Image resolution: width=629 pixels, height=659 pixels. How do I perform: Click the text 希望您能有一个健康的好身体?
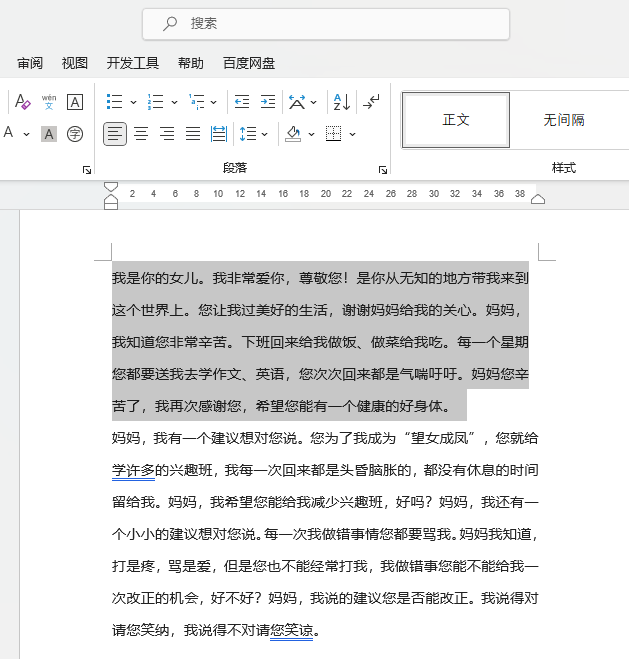[349, 406]
